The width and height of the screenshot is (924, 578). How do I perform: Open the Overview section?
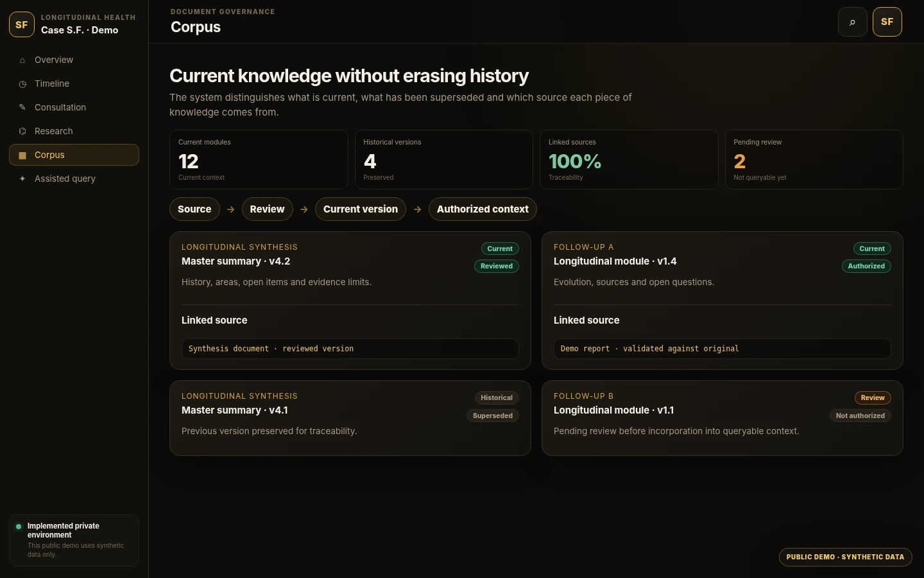74,60
